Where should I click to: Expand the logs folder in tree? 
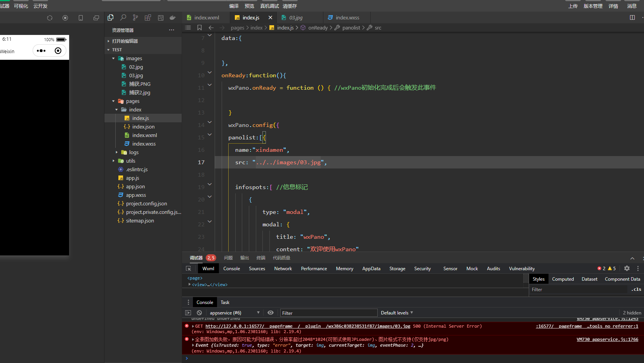point(134,153)
